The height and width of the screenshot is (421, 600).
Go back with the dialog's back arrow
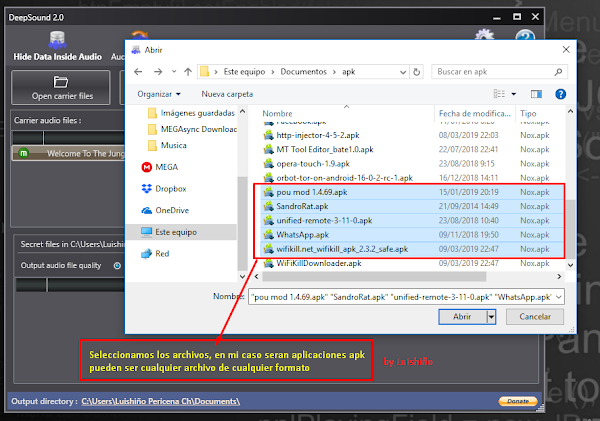click(x=138, y=72)
